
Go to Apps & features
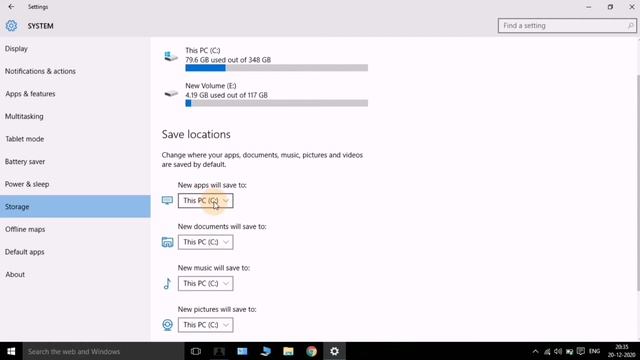click(x=75, y=93)
